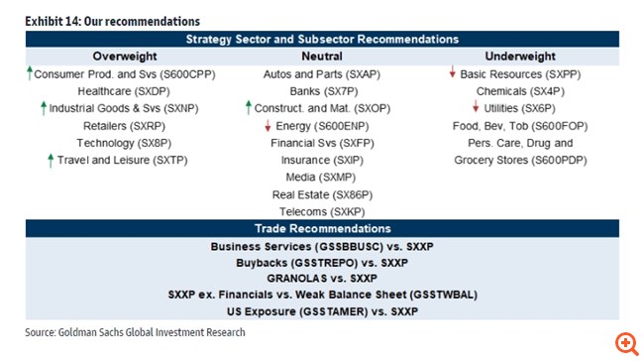Click the orange zoom-in magnifier icon
The width and height of the screenshot is (644, 361).
(626, 343)
